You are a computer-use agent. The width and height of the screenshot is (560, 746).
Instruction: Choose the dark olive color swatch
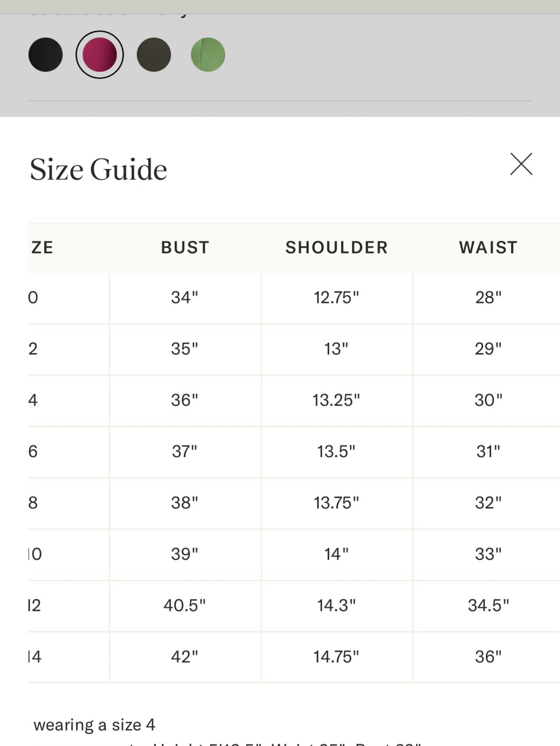click(x=154, y=55)
